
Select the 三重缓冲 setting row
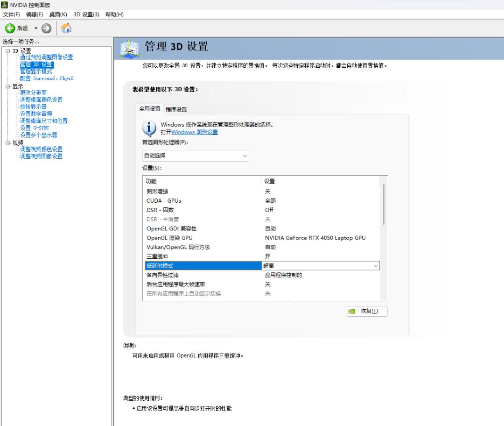click(262, 256)
